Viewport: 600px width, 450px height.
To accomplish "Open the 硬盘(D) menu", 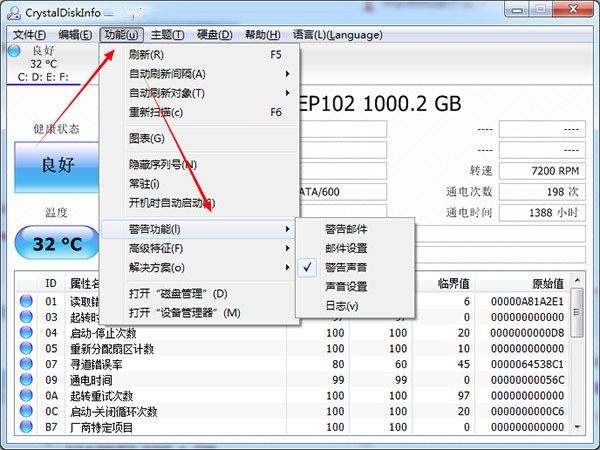I will click(215, 35).
